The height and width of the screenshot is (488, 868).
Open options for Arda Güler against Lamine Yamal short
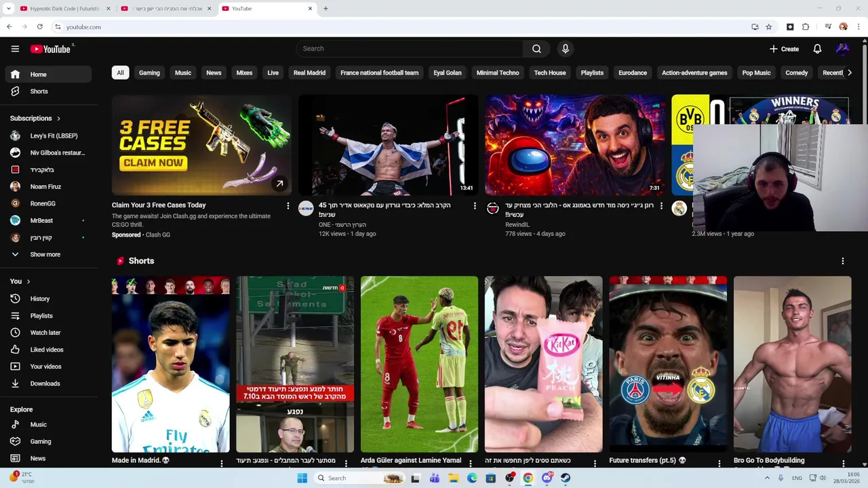pyautogui.click(x=470, y=464)
